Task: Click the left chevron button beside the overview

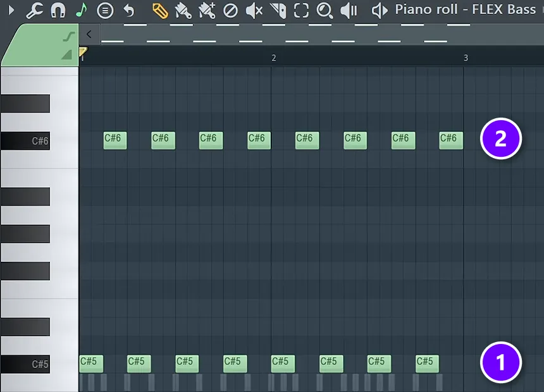Action: click(89, 34)
